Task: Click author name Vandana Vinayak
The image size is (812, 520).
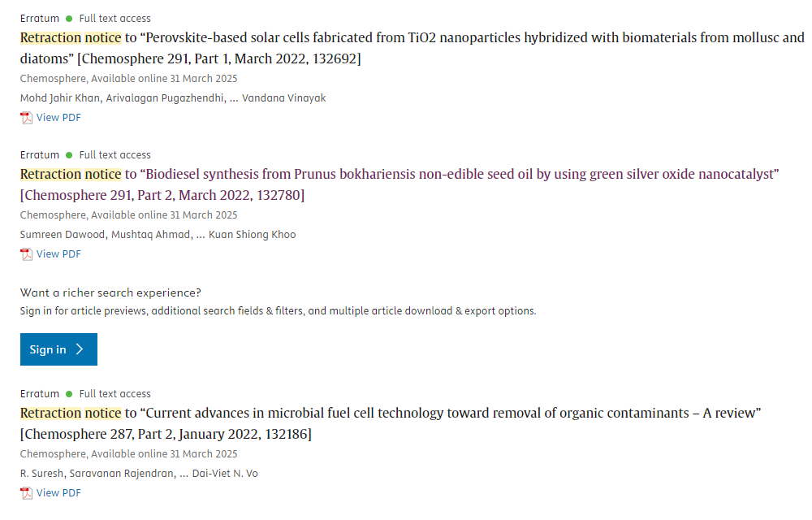Action: pos(283,97)
